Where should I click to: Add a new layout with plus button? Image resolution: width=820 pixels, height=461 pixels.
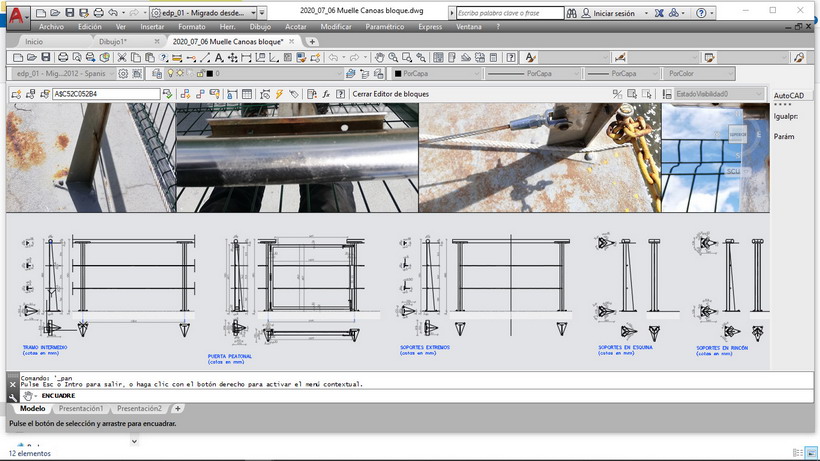178,409
